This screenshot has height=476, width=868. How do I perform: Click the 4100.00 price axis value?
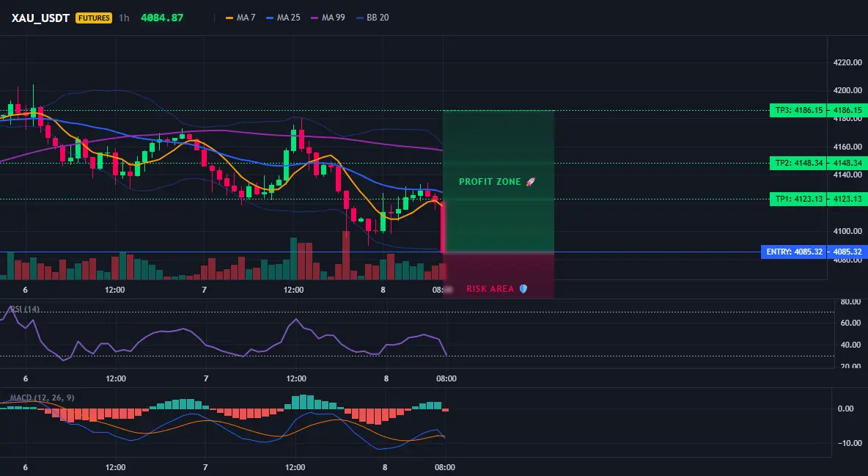tap(847, 231)
